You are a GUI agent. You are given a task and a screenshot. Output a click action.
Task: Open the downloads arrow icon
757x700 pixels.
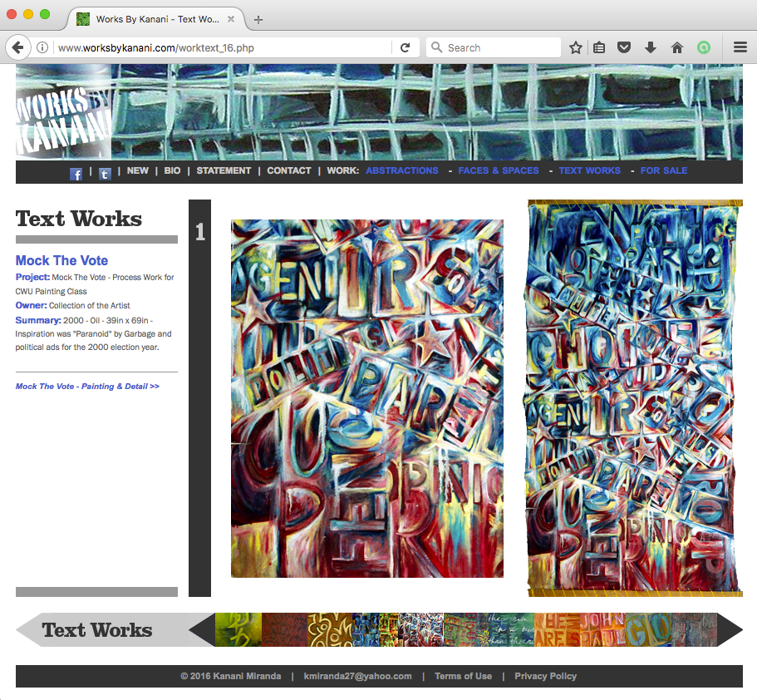[651, 47]
